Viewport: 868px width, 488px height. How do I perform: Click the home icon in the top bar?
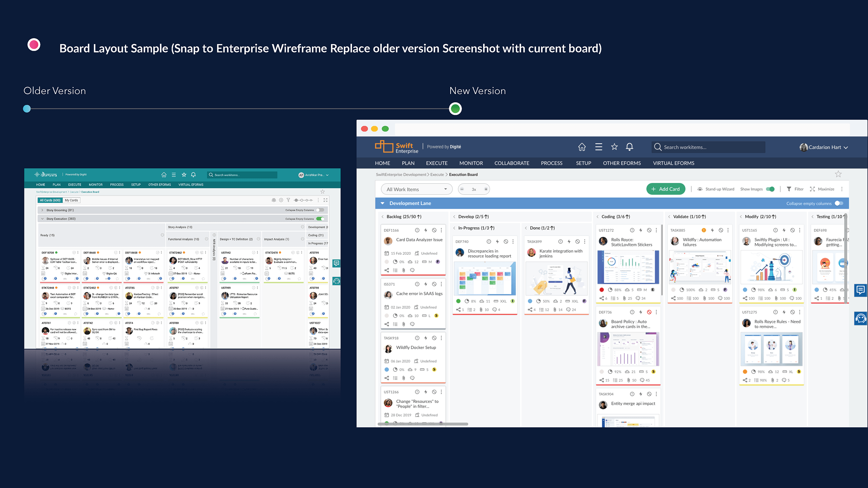click(582, 147)
